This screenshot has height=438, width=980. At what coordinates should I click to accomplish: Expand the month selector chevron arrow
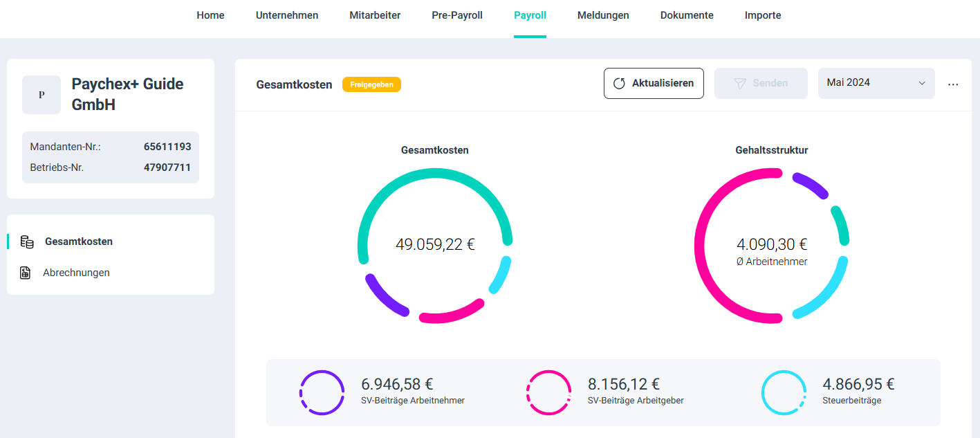pos(922,83)
